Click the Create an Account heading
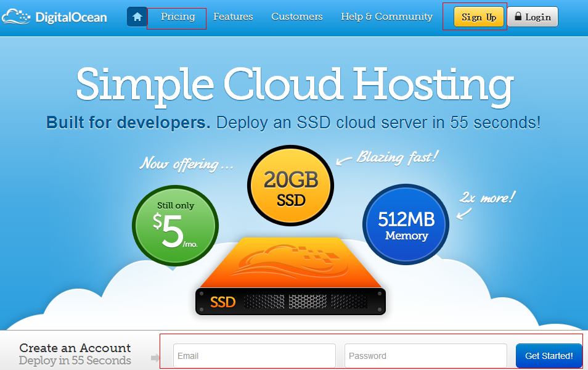Screen dimensions: 588x370 coord(75,348)
